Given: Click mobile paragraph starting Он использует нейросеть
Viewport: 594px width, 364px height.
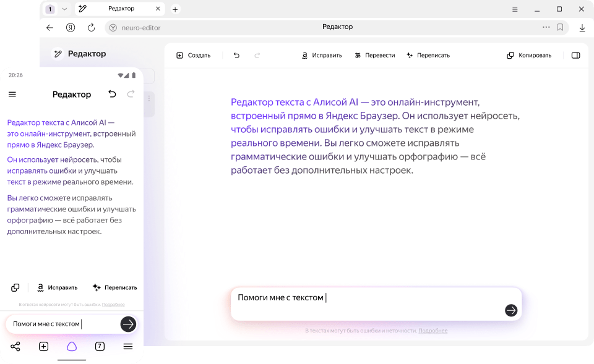Looking at the screenshot, I should [71, 171].
